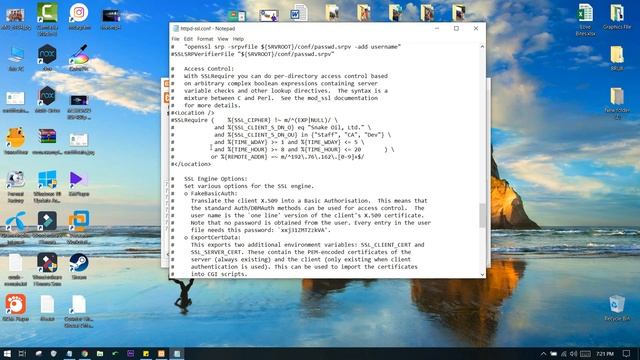Image resolution: width=640 pixels, height=360 pixels.
Task: Open Google Chrome from the taskbar
Action: coord(84,353)
